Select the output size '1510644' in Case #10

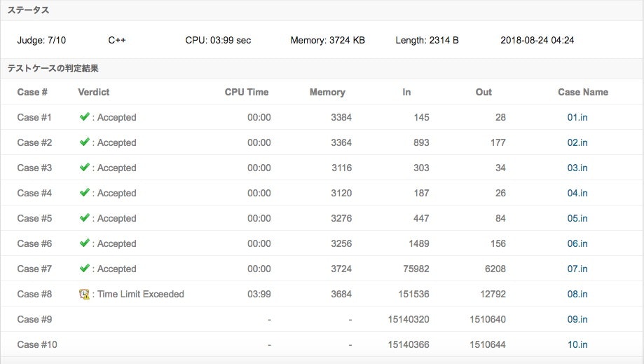(488, 344)
